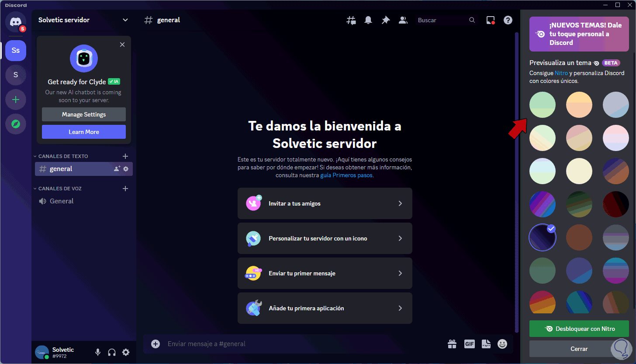Click Manage Settings for Clyde
Screen dimensions: 636x364
click(x=84, y=114)
